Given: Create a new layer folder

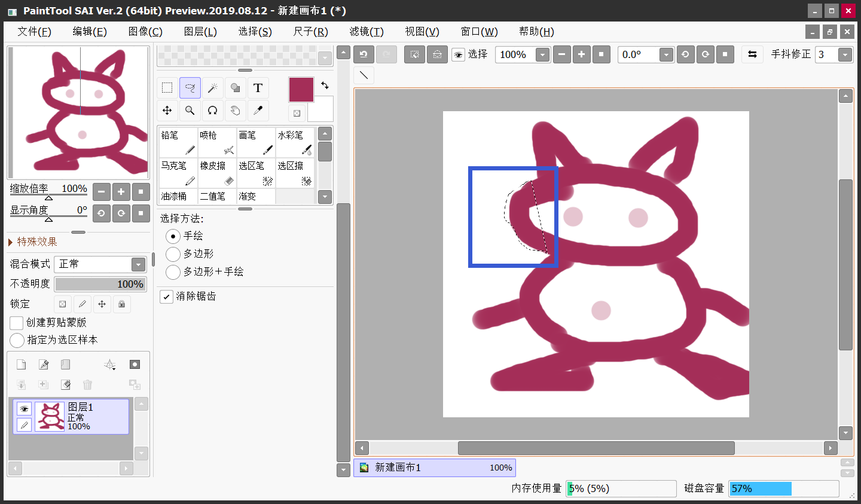Looking at the screenshot, I should click(66, 365).
